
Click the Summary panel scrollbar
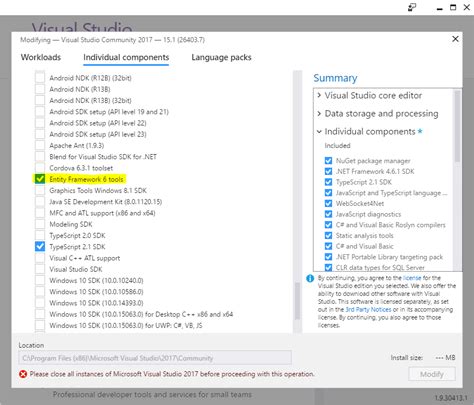point(457,126)
